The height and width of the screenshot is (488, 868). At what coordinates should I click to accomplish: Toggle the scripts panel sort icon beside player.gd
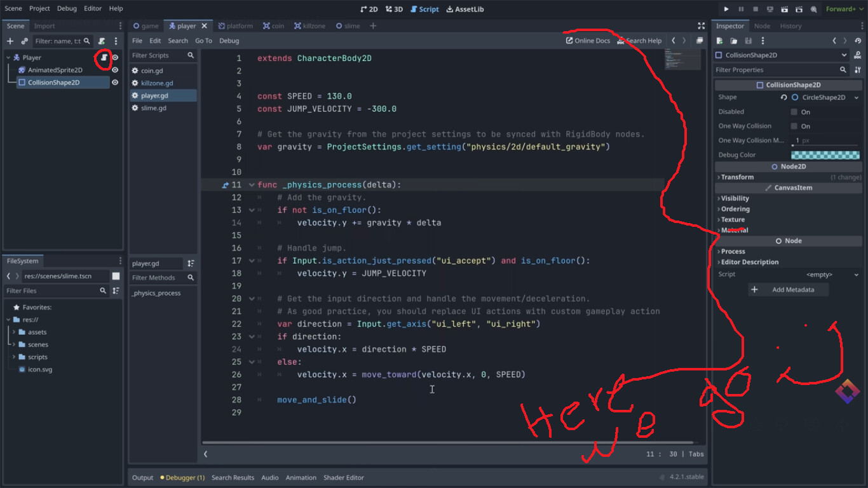click(x=191, y=264)
